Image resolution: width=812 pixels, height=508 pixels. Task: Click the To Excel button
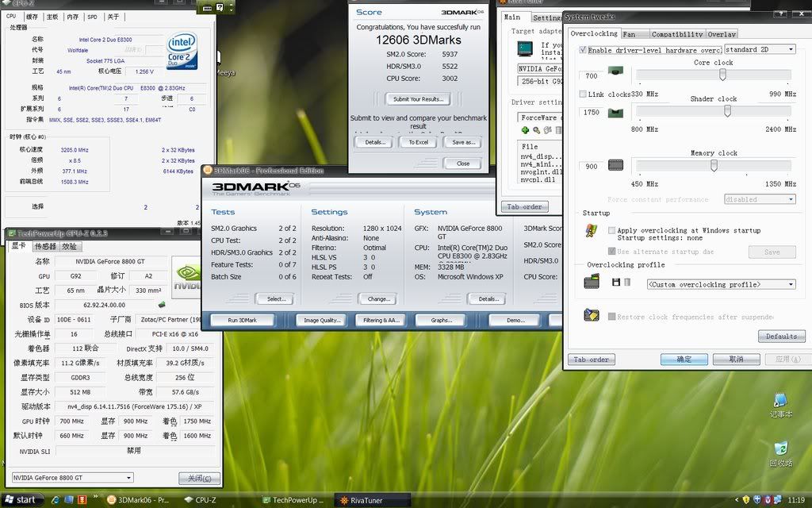click(419, 142)
